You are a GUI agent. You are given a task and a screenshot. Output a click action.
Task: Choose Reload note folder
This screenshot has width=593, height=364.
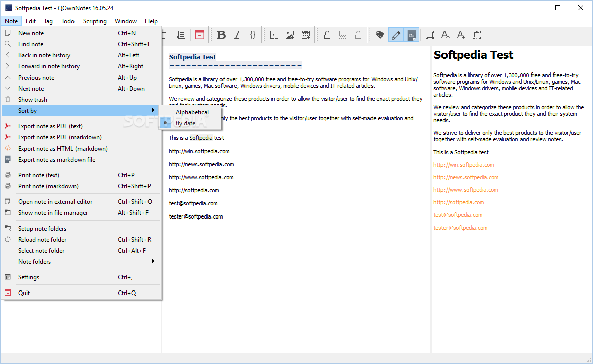pyautogui.click(x=81, y=240)
